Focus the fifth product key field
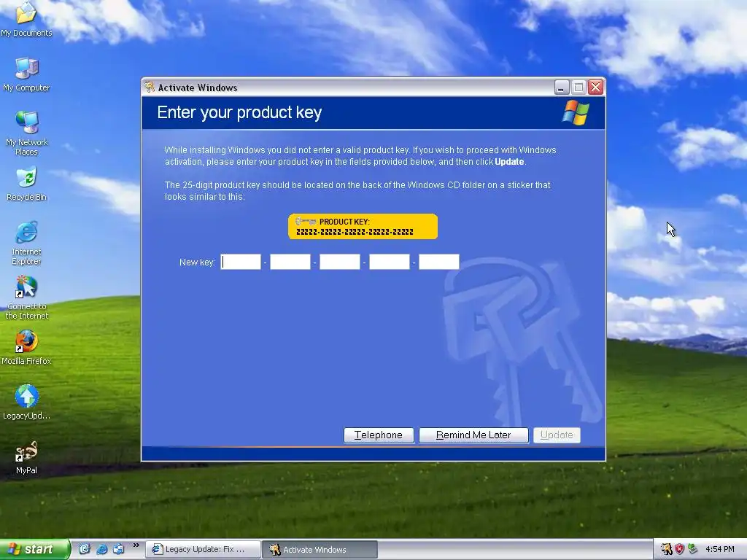 [x=438, y=262]
